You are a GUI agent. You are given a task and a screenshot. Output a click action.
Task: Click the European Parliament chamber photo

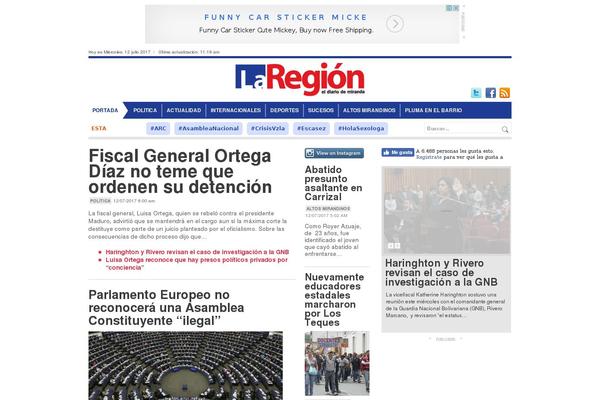click(186, 366)
